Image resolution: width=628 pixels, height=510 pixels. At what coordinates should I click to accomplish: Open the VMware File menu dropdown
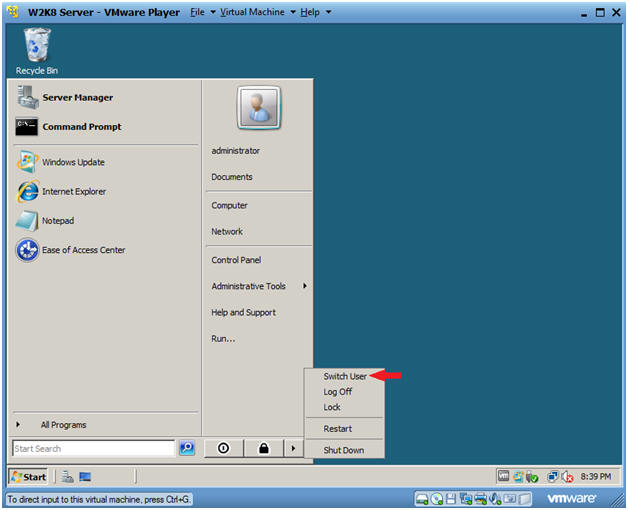click(202, 12)
